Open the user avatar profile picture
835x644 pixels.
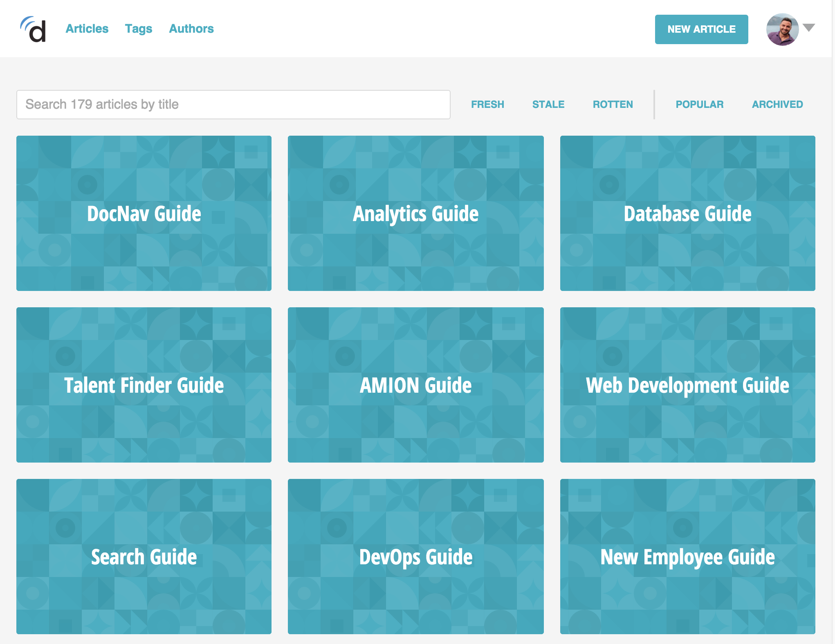[x=782, y=29]
